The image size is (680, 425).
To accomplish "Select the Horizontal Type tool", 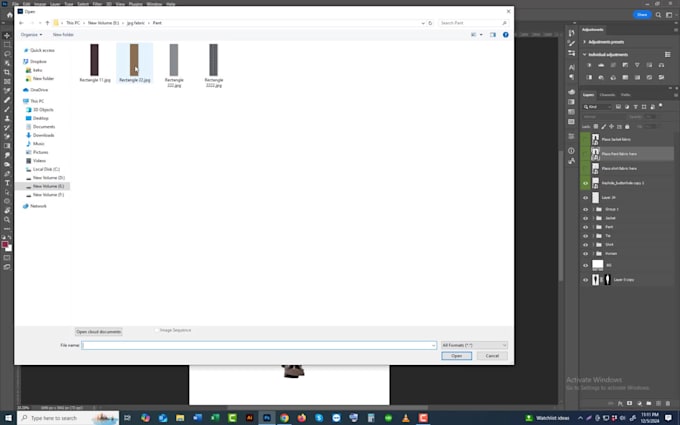I will point(7,183).
